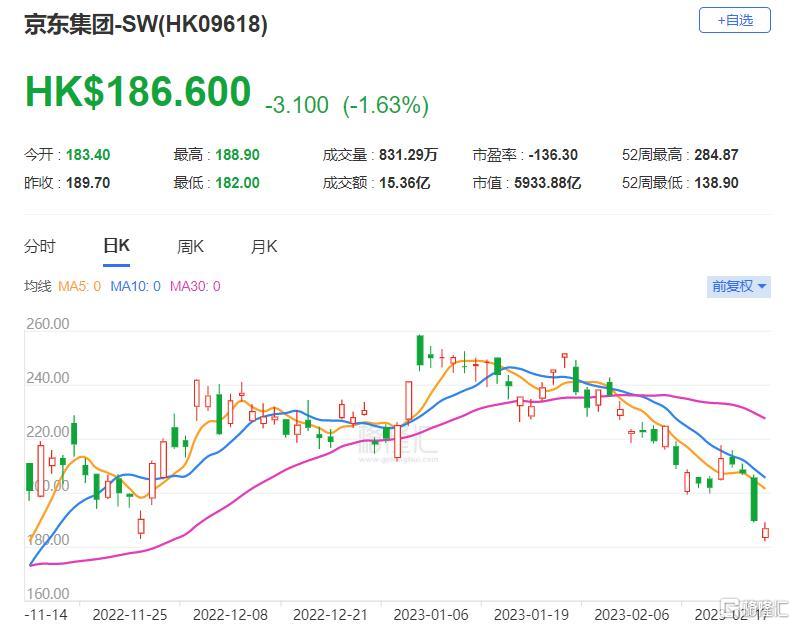Select the 日K tab
This screenshot has height=625, width=795.
tap(116, 246)
